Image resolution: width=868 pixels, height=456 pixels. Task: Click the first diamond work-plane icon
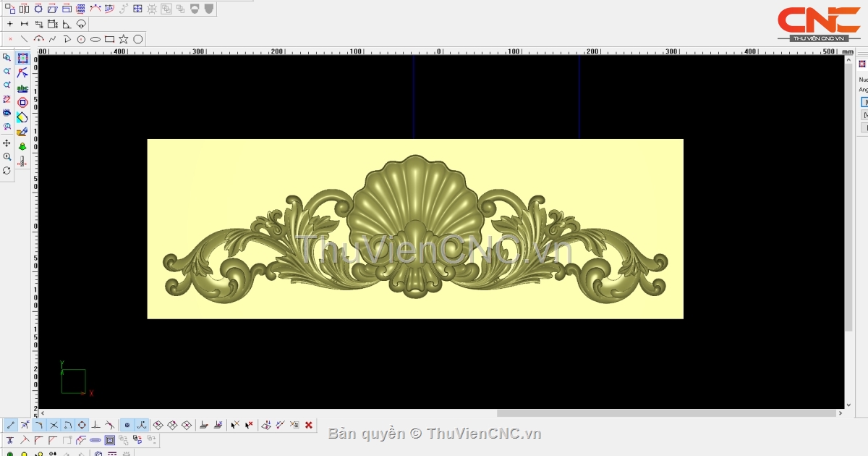(x=158, y=425)
